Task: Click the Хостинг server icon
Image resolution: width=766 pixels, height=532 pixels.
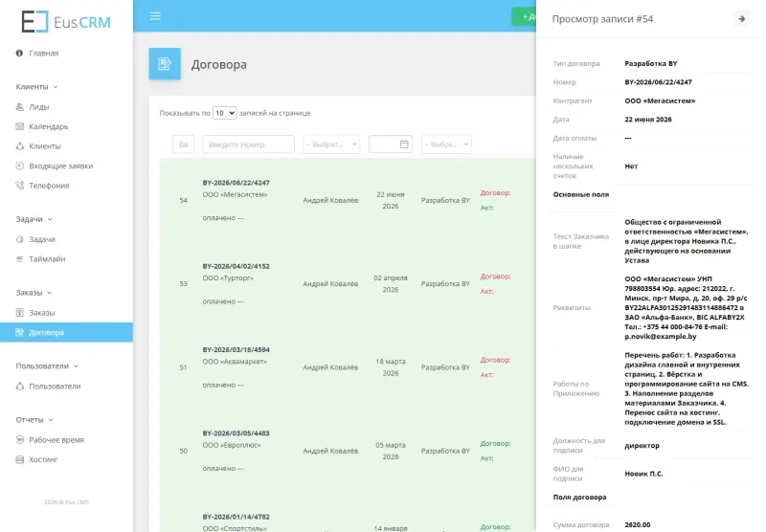Action: click(x=19, y=460)
